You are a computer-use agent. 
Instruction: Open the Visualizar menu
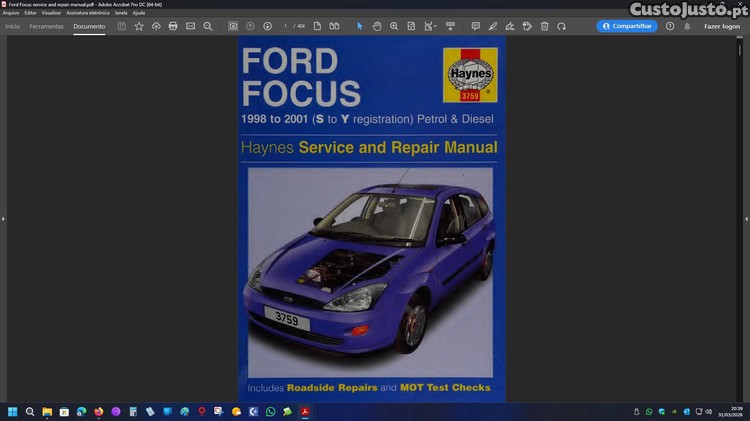click(x=51, y=12)
